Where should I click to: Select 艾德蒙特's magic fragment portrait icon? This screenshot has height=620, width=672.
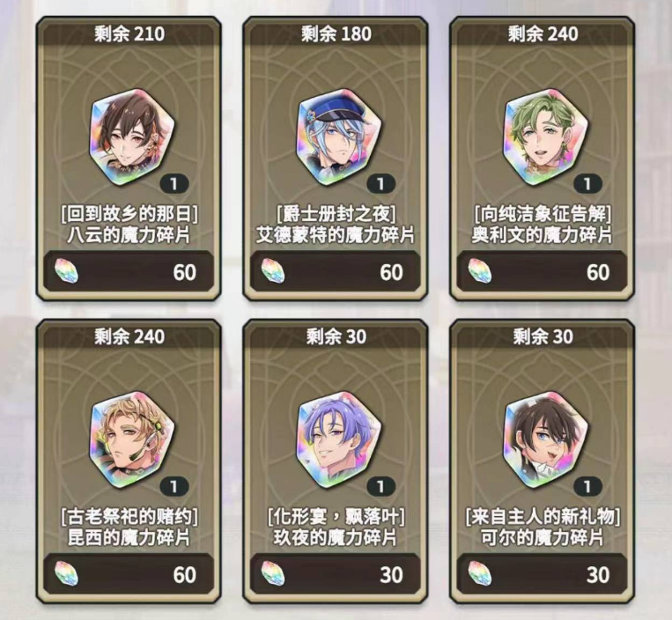pos(338,137)
